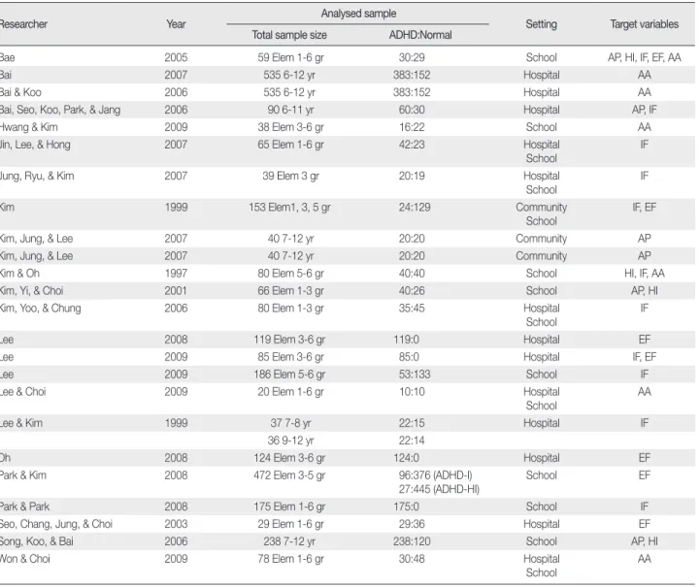This screenshot has height=588, width=700.
Task: Click the 53:133 ratio value
Action: 415,375
